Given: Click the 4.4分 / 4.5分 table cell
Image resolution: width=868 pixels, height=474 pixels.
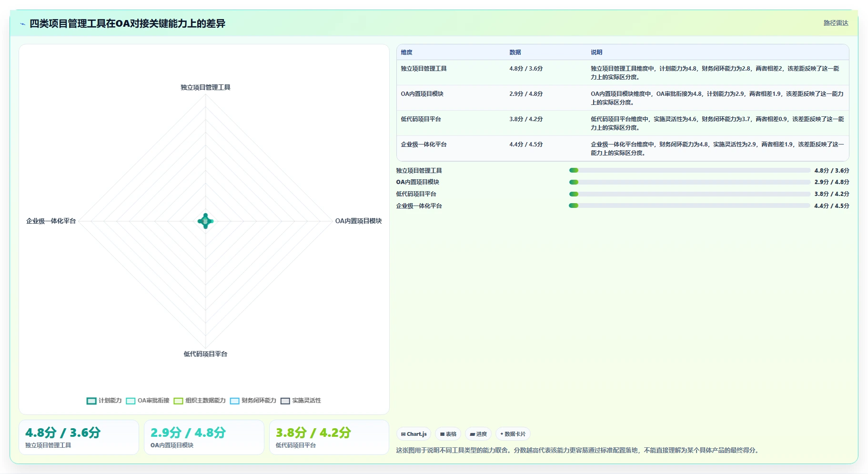Looking at the screenshot, I should coord(526,144).
